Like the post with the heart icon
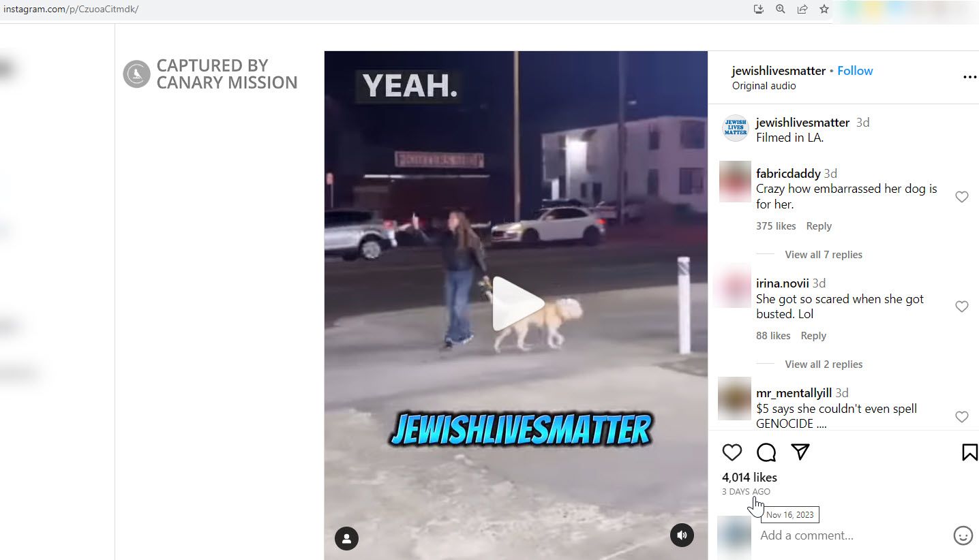Viewport: 979px width, 560px height. pos(732,452)
